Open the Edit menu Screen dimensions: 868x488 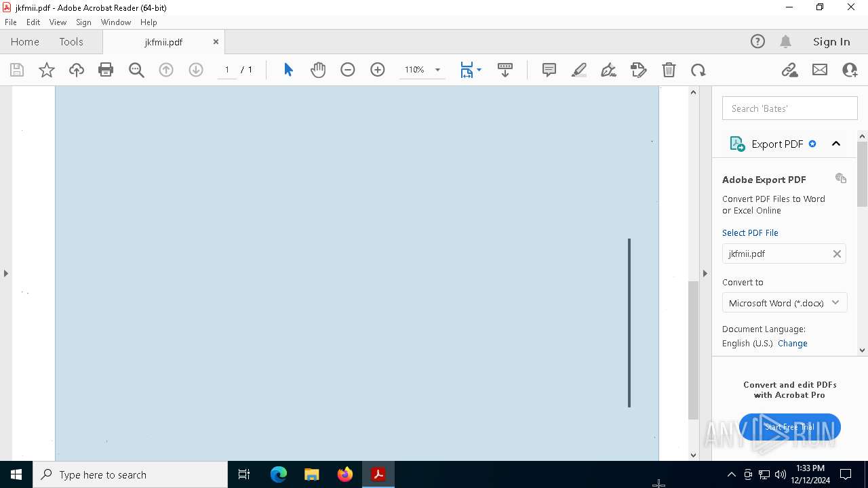click(33, 22)
